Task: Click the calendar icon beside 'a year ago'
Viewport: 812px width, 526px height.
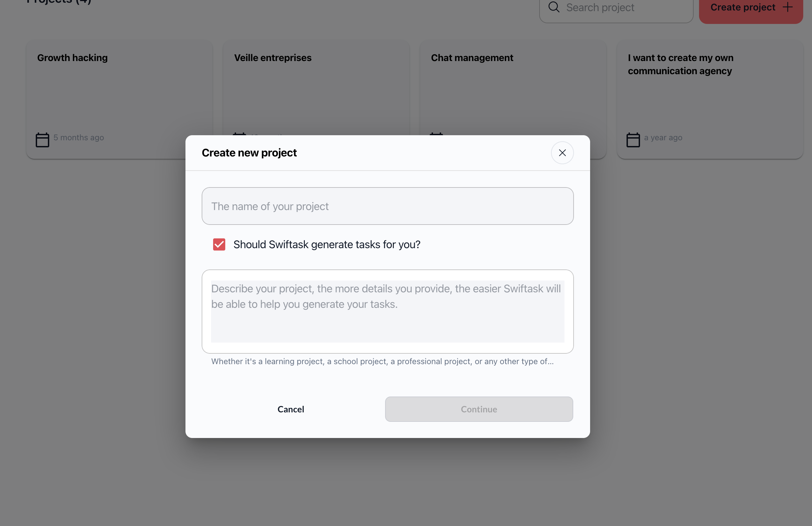Action: [x=633, y=140]
